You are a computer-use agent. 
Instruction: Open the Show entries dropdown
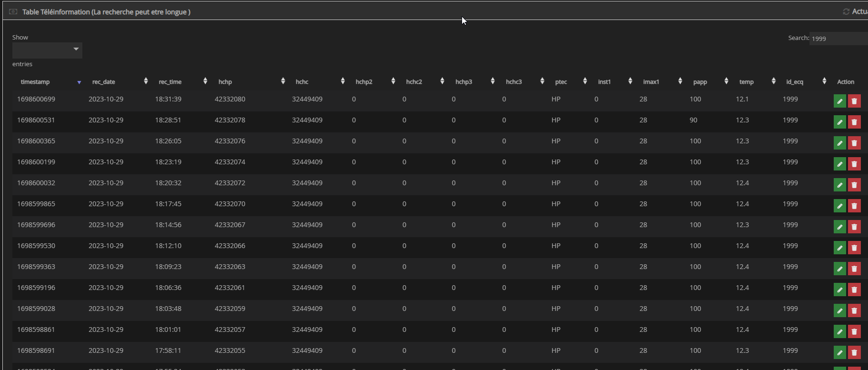pyautogui.click(x=47, y=50)
